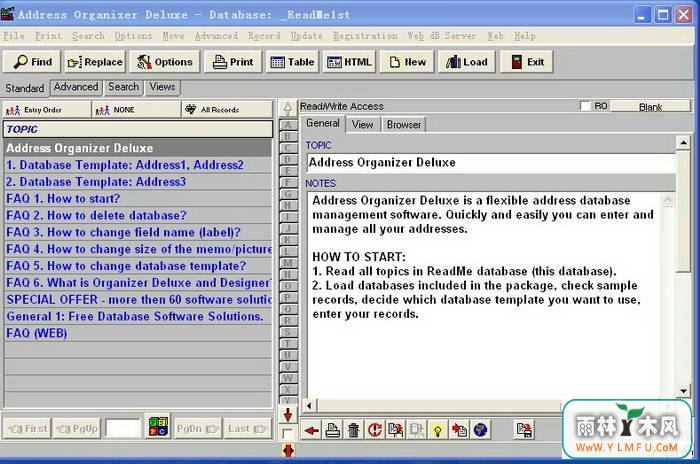Click the record panel scroll up arrow
This screenshot has height=464, width=700.
pos(683,142)
